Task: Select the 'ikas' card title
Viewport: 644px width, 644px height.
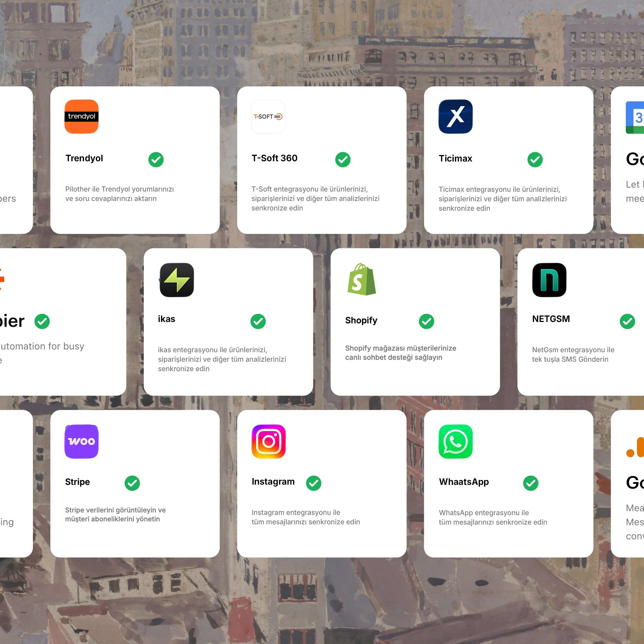Action: pyautogui.click(x=167, y=319)
